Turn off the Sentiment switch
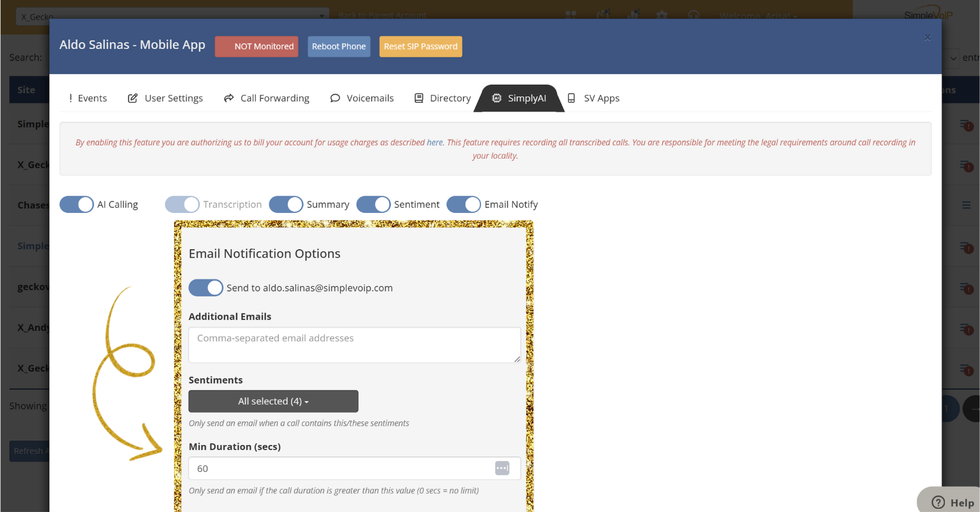This screenshot has height=512, width=980. [x=373, y=204]
